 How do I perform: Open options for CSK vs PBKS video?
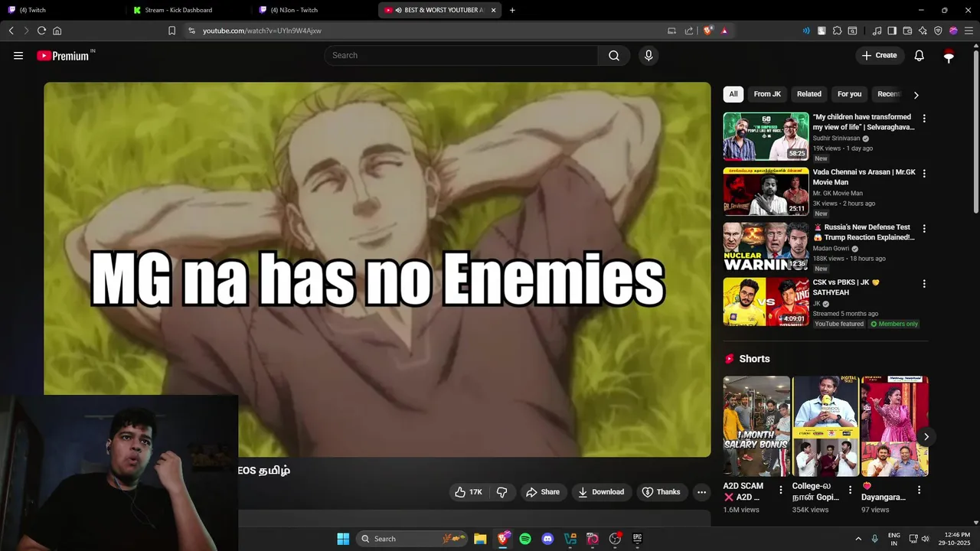[924, 284]
